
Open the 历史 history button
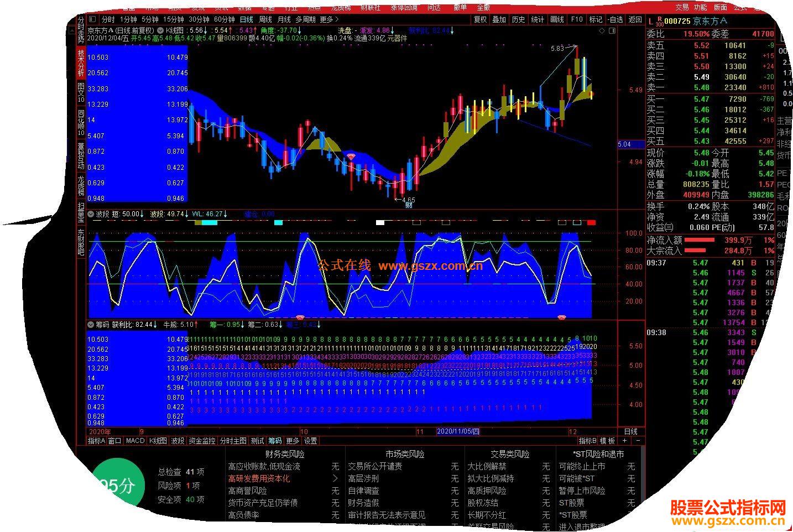(x=519, y=19)
